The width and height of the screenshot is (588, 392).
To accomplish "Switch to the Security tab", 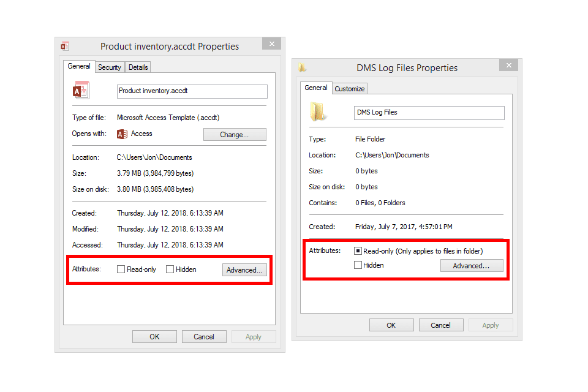I will (110, 67).
